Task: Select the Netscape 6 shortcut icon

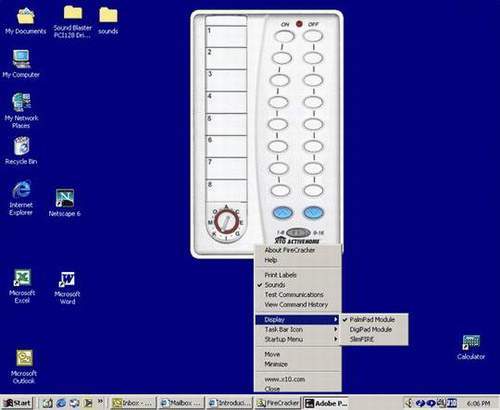Action: pos(65,202)
